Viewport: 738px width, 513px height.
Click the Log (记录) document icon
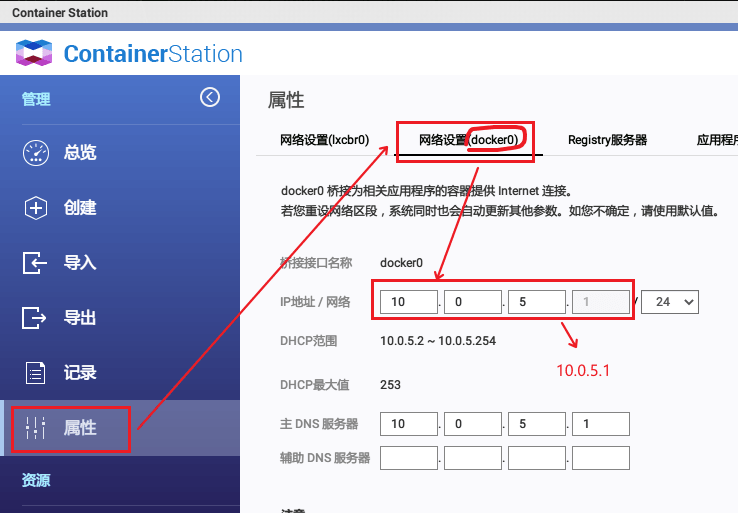[36, 373]
